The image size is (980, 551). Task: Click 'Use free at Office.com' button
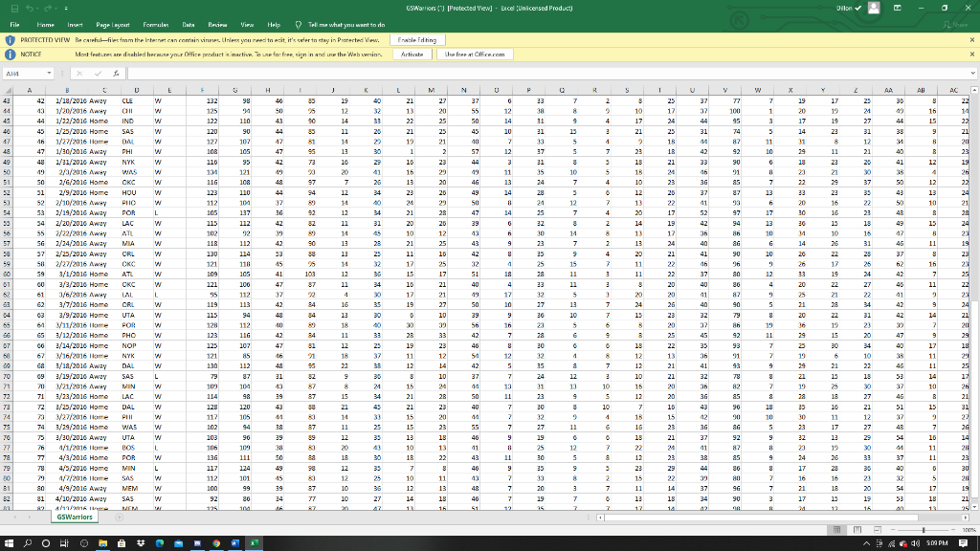[475, 55]
